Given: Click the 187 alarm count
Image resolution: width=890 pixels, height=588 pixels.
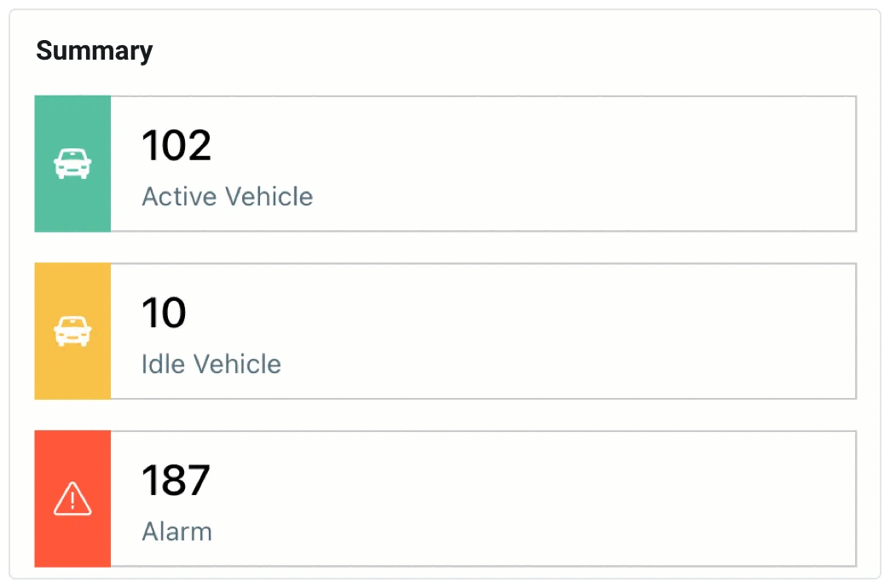Looking at the screenshot, I should (176, 480).
